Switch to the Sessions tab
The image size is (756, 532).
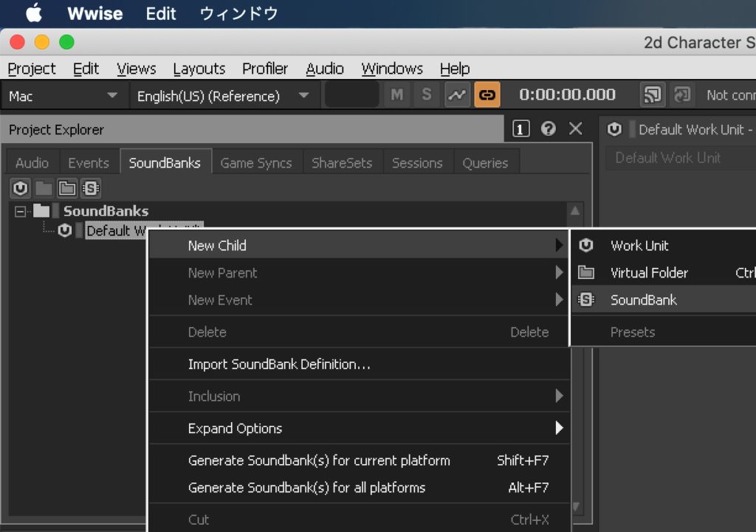pyautogui.click(x=417, y=163)
